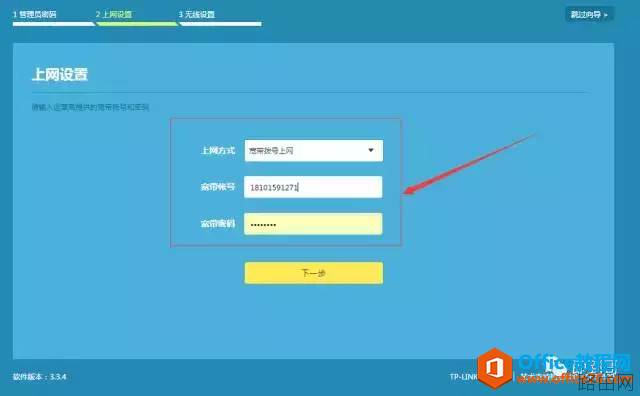Click the green progress bar under step 2
This screenshot has height=396, width=640.
tap(137, 24)
